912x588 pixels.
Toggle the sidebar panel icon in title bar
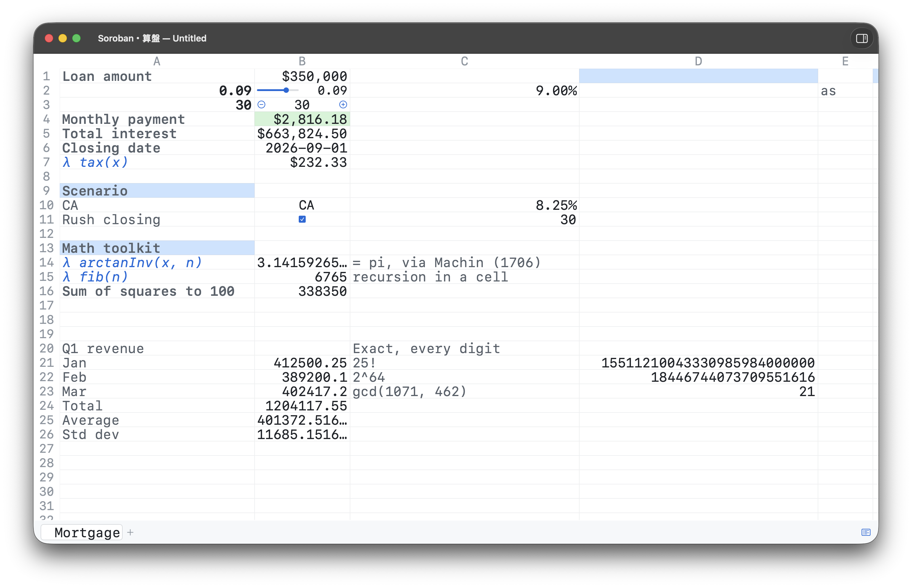[x=862, y=38]
